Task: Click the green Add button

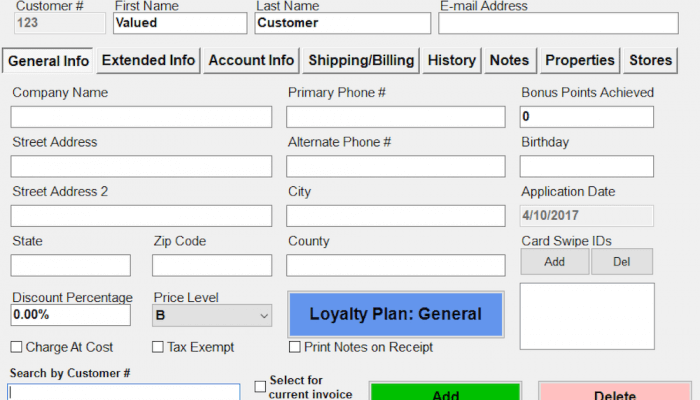Action: click(445, 392)
